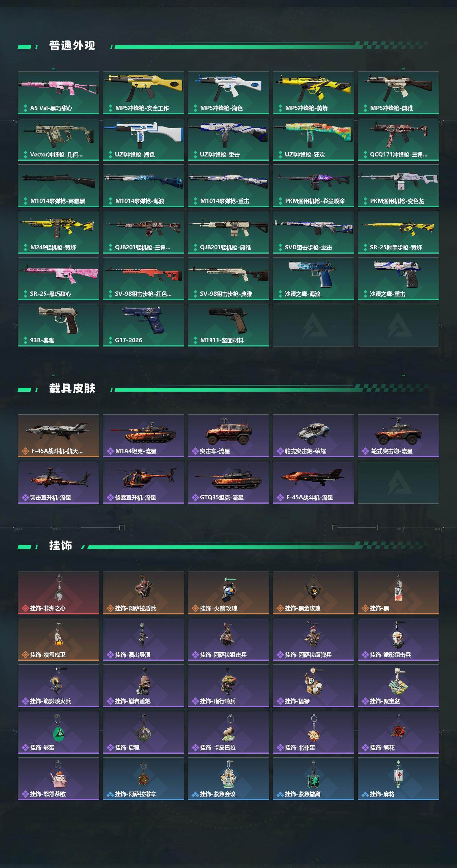Image resolution: width=457 pixels, height=868 pixels.
Task: Select the G17-2026 pistol skin
Action: (144, 325)
